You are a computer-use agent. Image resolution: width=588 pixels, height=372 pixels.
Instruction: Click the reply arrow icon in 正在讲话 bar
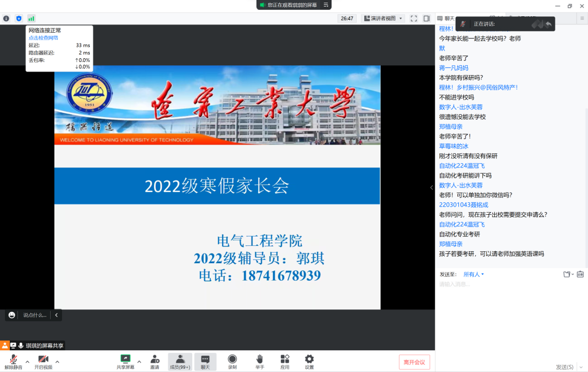tap(548, 24)
